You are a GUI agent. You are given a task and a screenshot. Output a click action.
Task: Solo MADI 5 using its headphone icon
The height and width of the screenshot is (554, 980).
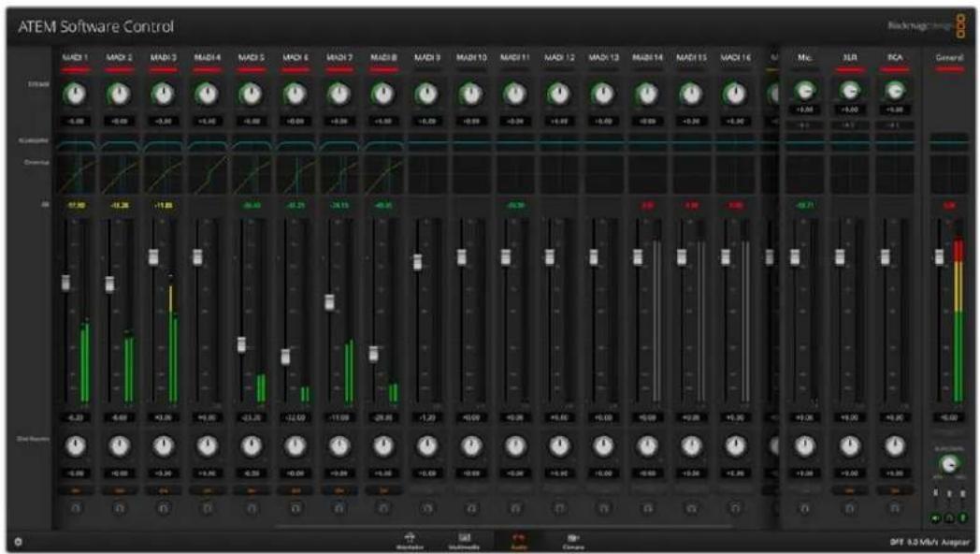pos(252,508)
